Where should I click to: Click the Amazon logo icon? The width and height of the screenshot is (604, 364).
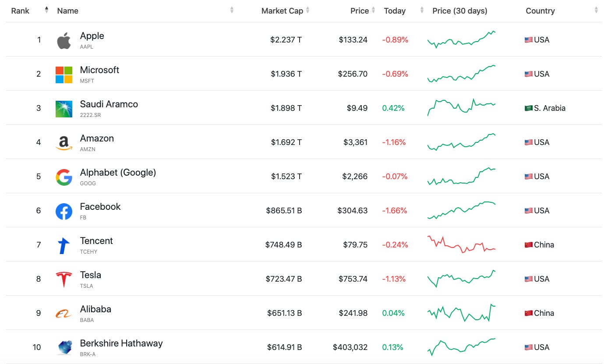coord(64,143)
